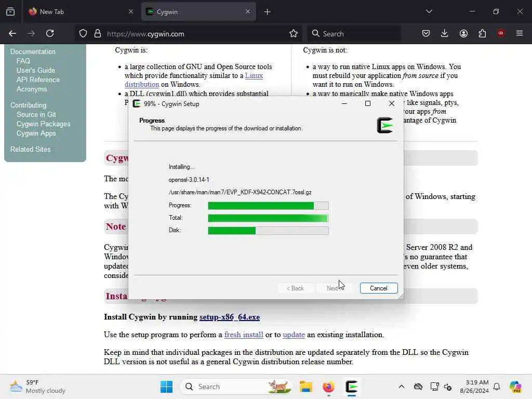Go back one page in Firefox
The height and width of the screenshot is (399, 532).
12,33
